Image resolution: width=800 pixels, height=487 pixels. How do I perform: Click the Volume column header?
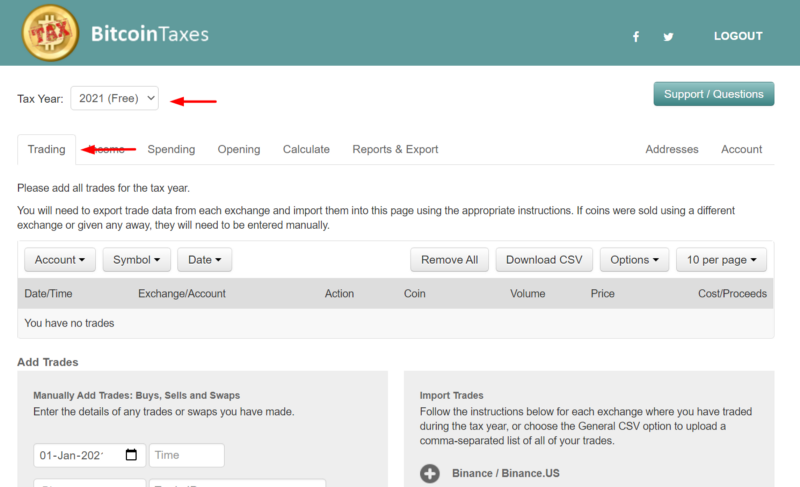528,294
